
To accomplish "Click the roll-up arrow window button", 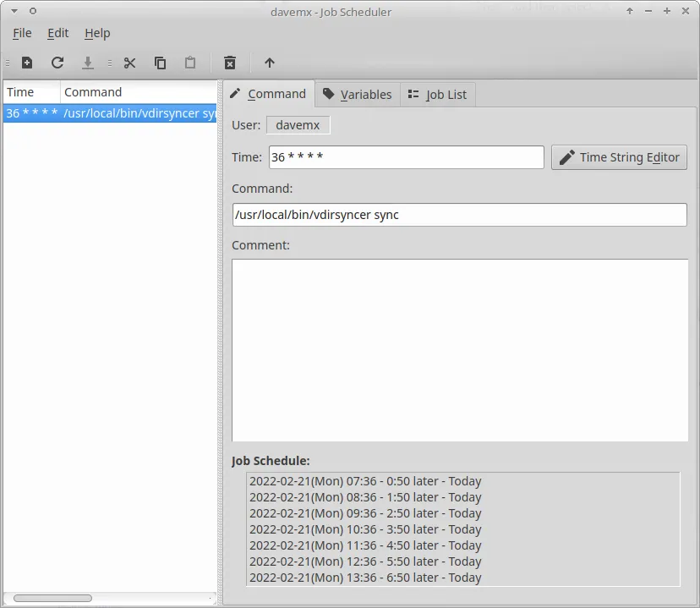I will [630, 11].
